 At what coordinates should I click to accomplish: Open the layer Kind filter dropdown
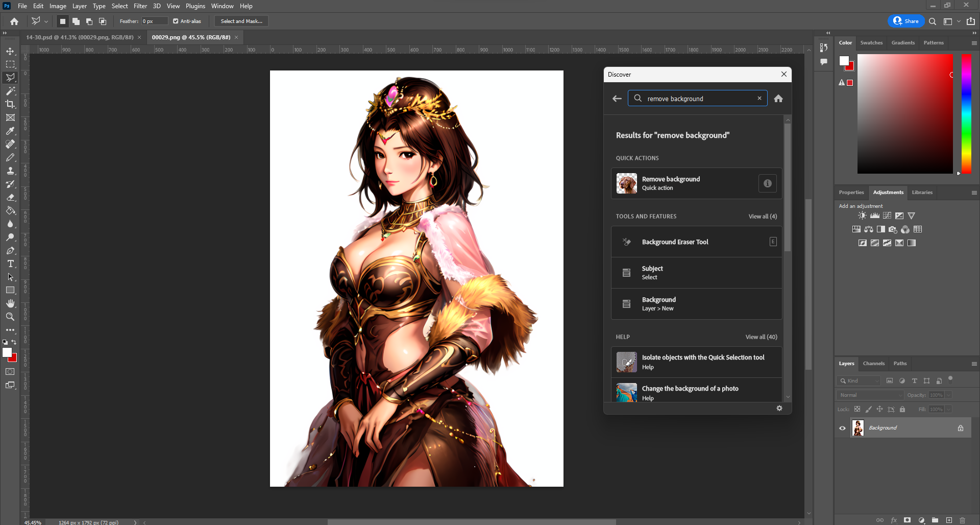tap(859, 380)
